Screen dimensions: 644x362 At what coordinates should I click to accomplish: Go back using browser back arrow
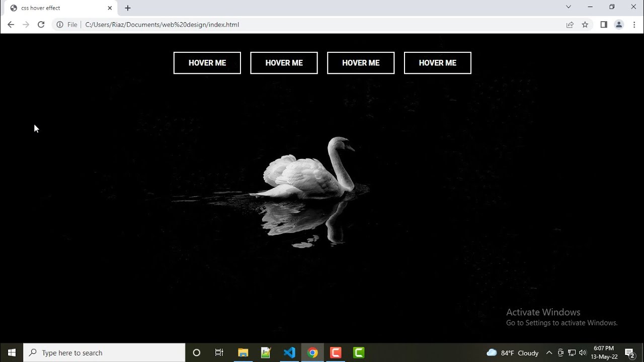click(x=11, y=25)
